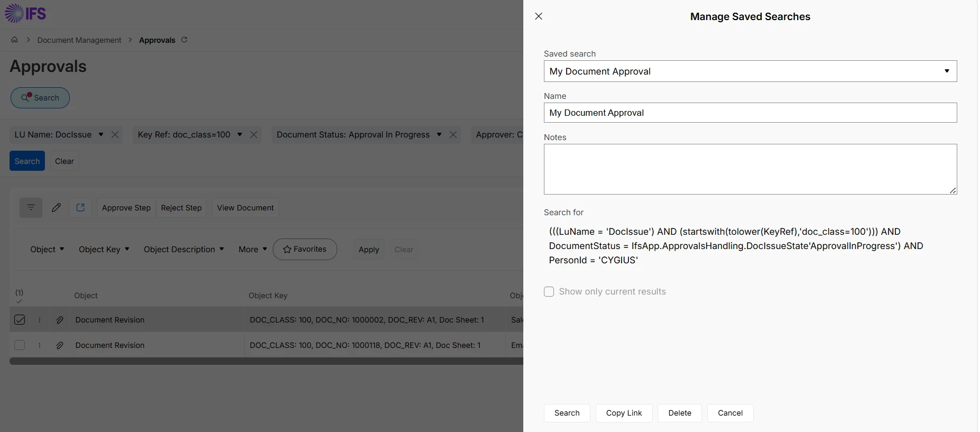Viewport: 980px width, 432px height.
Task: Click the greyed Clear filter button
Action: click(404, 250)
